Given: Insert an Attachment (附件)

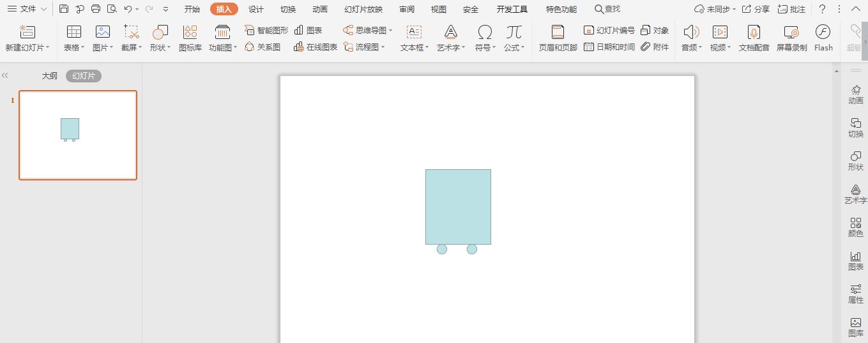Looking at the screenshot, I should (x=655, y=47).
